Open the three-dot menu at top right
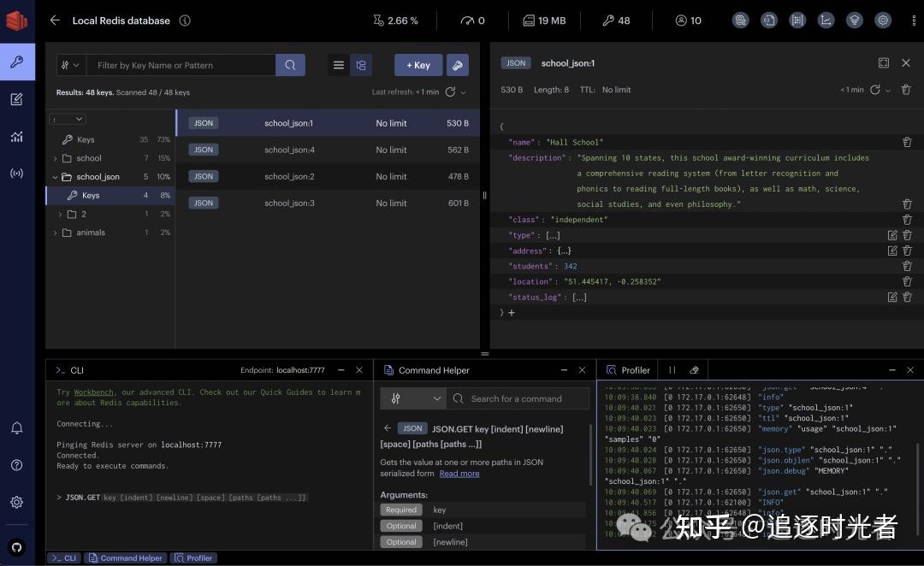The width and height of the screenshot is (924, 566). coord(914,21)
